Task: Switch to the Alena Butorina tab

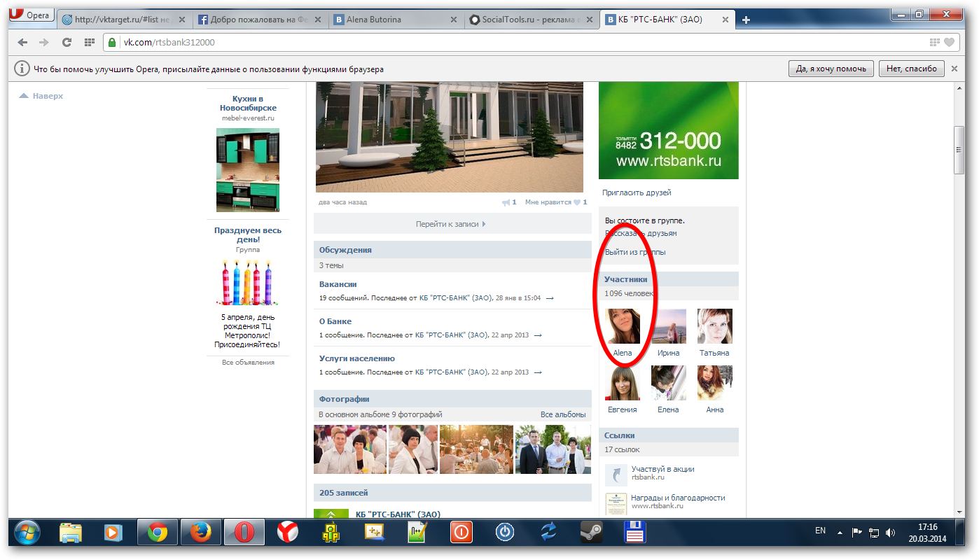Action: pos(396,20)
